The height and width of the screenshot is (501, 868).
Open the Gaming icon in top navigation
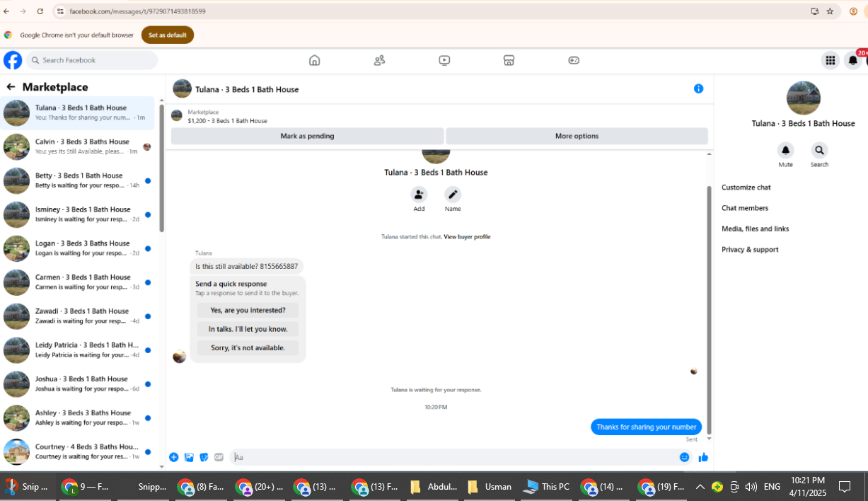coord(574,60)
